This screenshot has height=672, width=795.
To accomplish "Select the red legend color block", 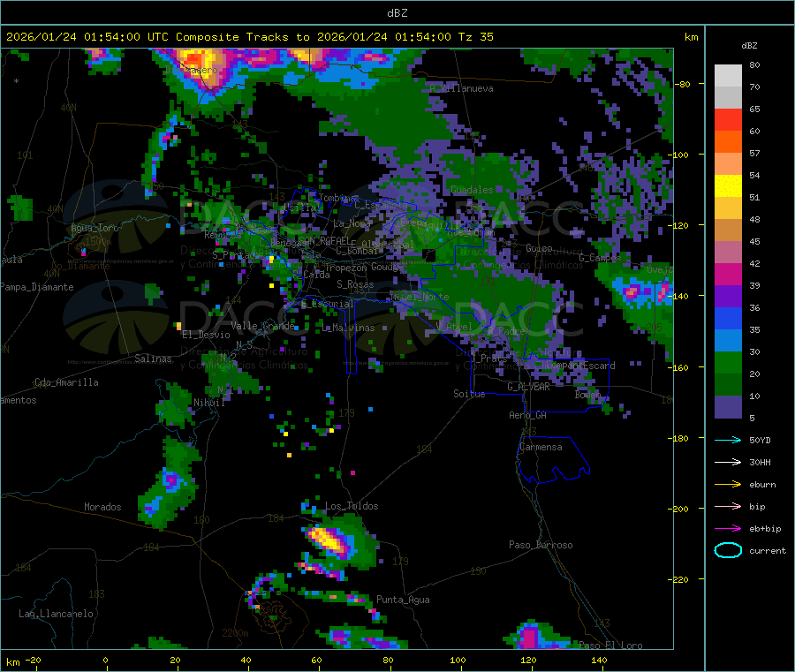I will pyautogui.click(x=728, y=119).
